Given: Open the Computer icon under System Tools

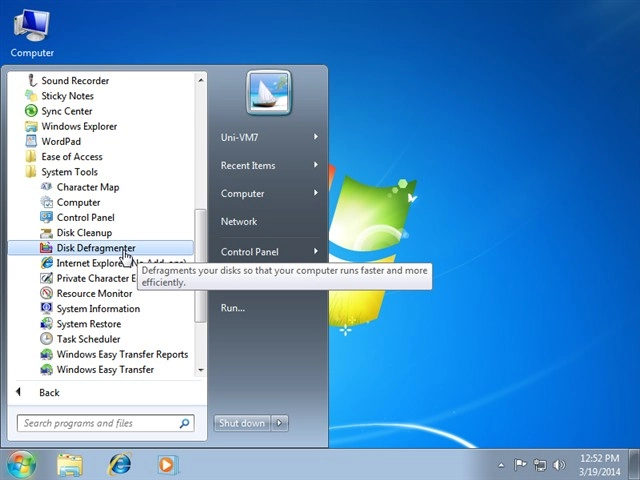Looking at the screenshot, I should [x=46, y=202].
